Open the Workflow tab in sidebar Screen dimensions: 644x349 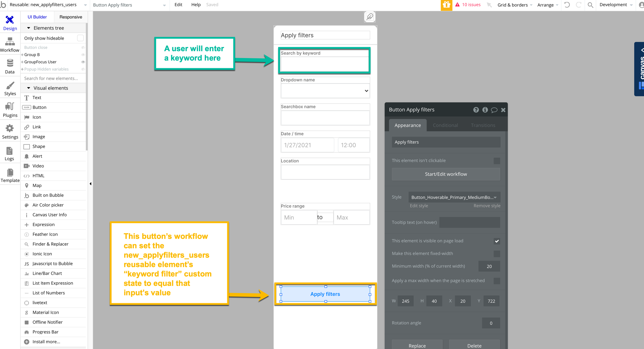pyautogui.click(x=10, y=45)
